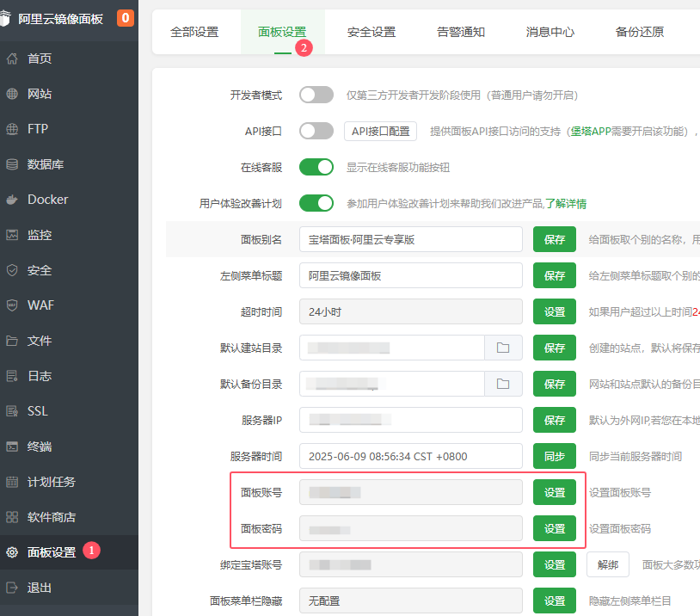The width and height of the screenshot is (700, 616).
Task: Click the 数据库 database icon
Action: 12,164
